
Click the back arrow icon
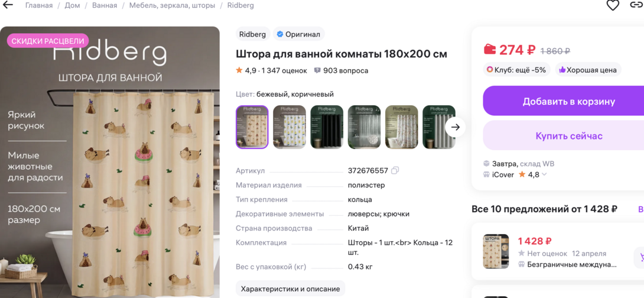pyautogui.click(x=8, y=5)
